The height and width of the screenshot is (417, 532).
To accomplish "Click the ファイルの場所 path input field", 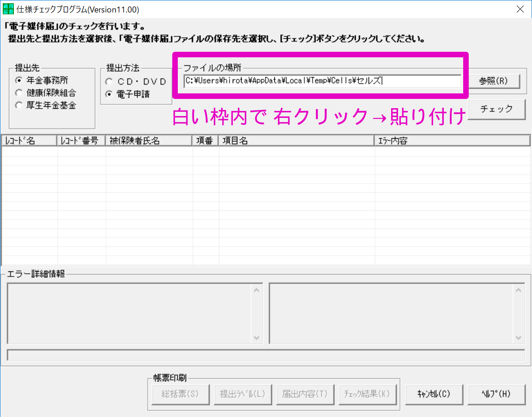I will coord(322,81).
